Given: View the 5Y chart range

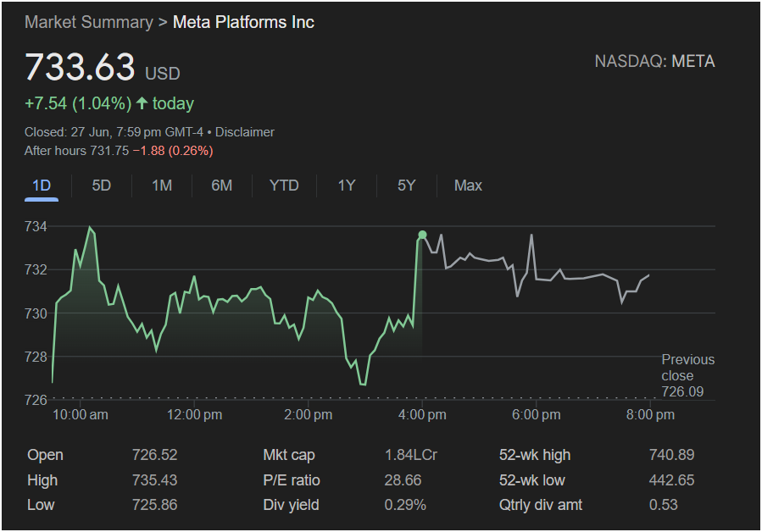Looking at the screenshot, I should point(407,186).
